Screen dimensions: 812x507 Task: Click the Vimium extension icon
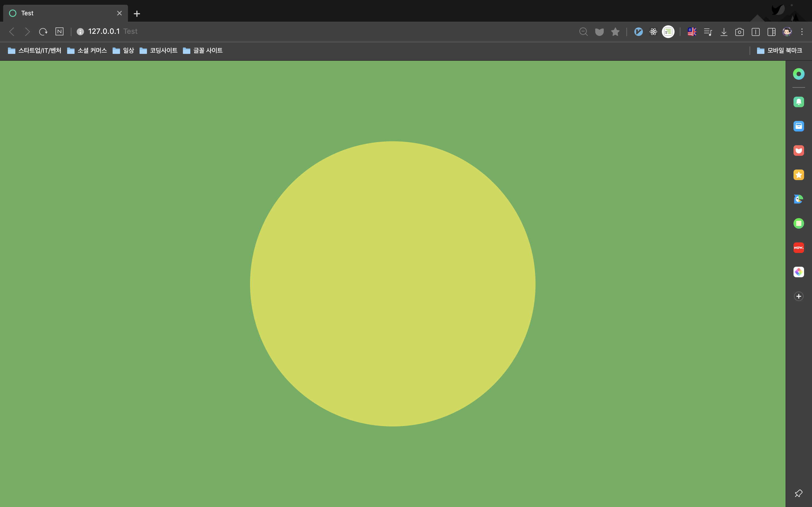[638, 32]
